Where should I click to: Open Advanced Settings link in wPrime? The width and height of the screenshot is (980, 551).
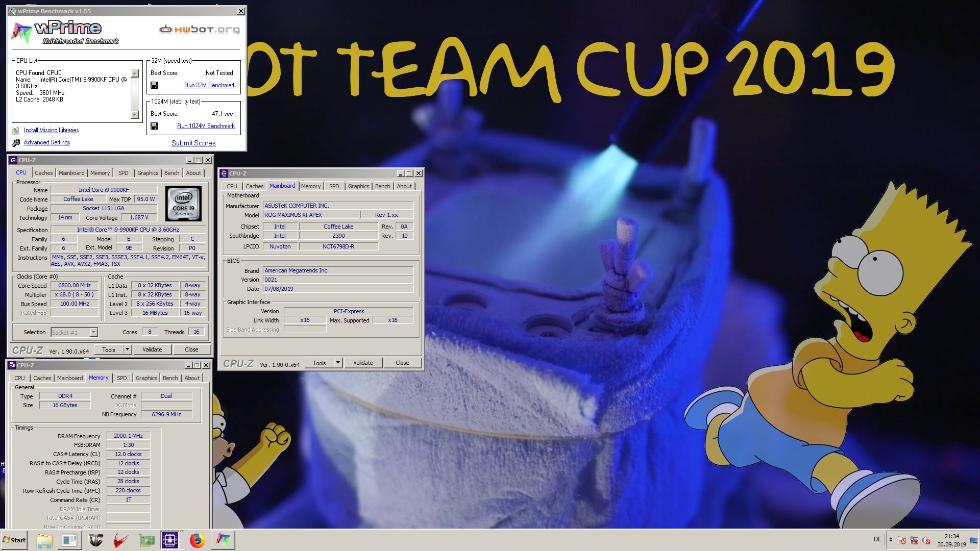coord(47,143)
